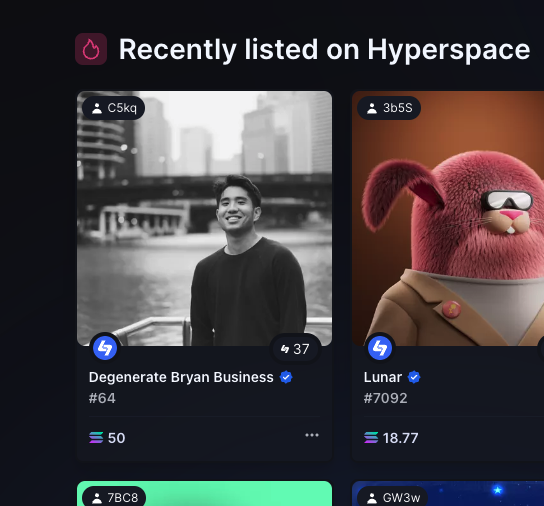Click the 37 rarity rank badge
Image resolution: width=544 pixels, height=506 pixels.
coord(295,349)
